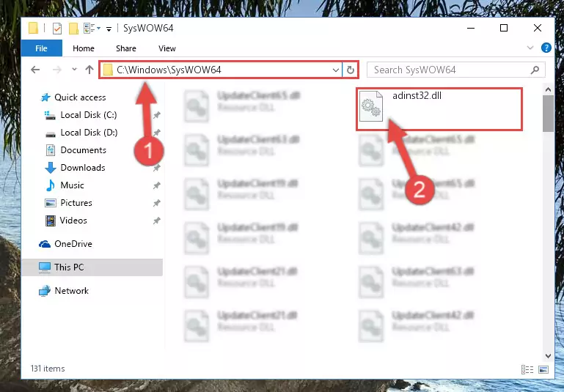
Task: Open Local Disk (C:) in sidebar
Action: click(x=89, y=114)
